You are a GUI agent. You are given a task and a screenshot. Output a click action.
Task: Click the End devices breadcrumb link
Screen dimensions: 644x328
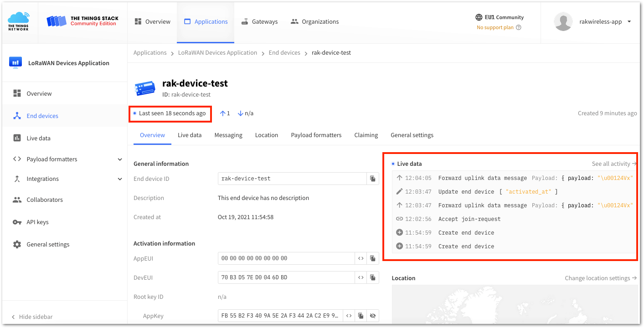point(284,52)
